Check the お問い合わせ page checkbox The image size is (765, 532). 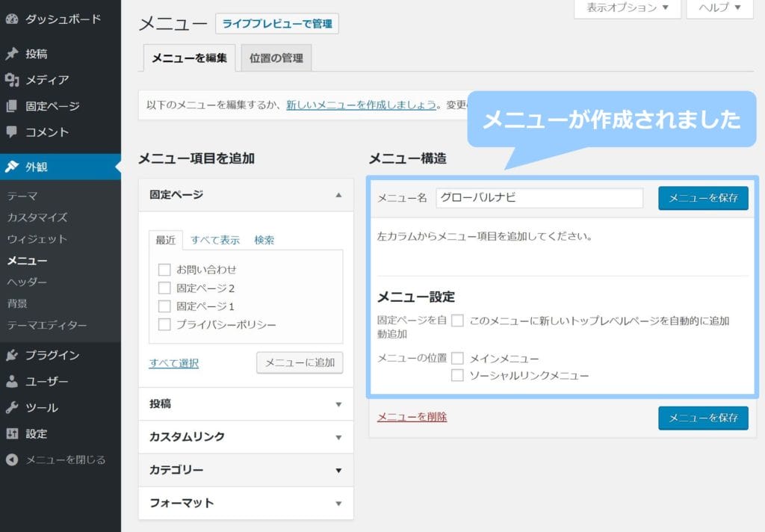[x=164, y=270]
